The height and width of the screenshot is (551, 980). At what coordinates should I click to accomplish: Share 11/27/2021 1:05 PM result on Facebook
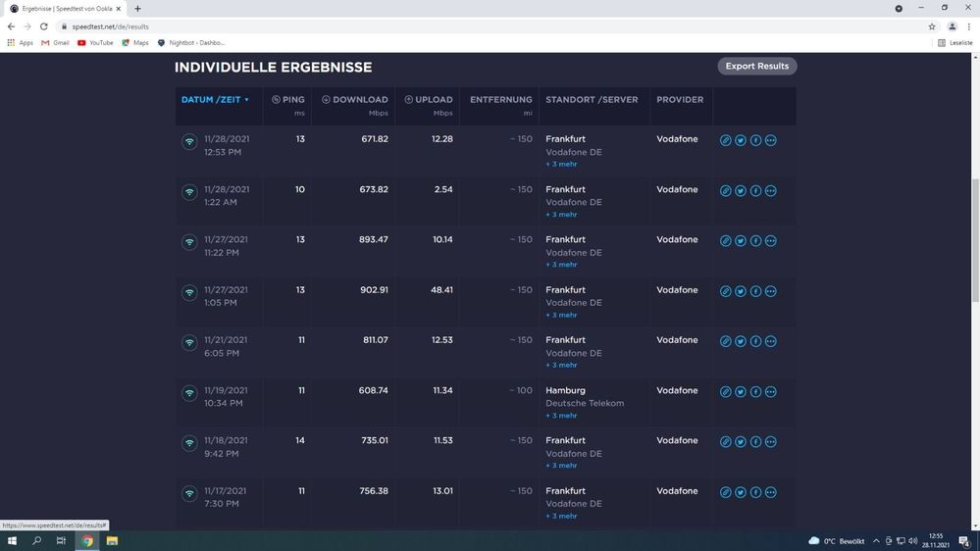[x=755, y=291]
